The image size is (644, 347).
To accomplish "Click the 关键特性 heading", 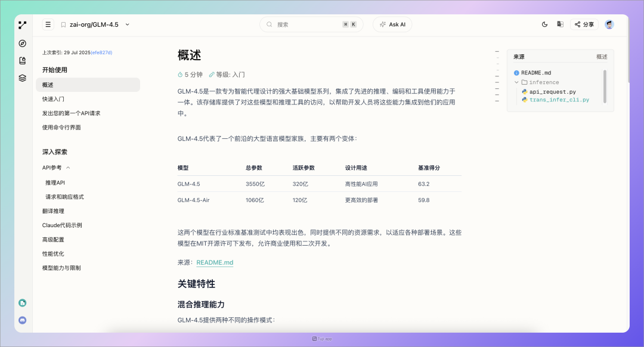I will click(x=196, y=284).
